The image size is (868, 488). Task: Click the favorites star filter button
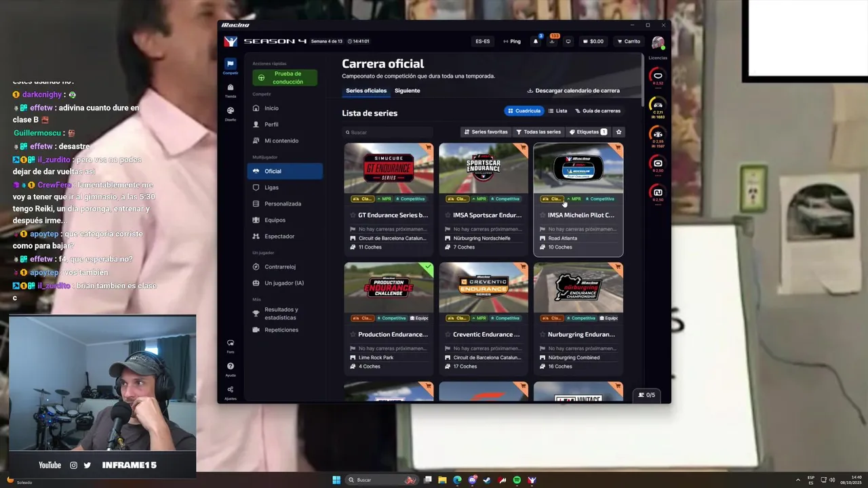[x=618, y=131]
